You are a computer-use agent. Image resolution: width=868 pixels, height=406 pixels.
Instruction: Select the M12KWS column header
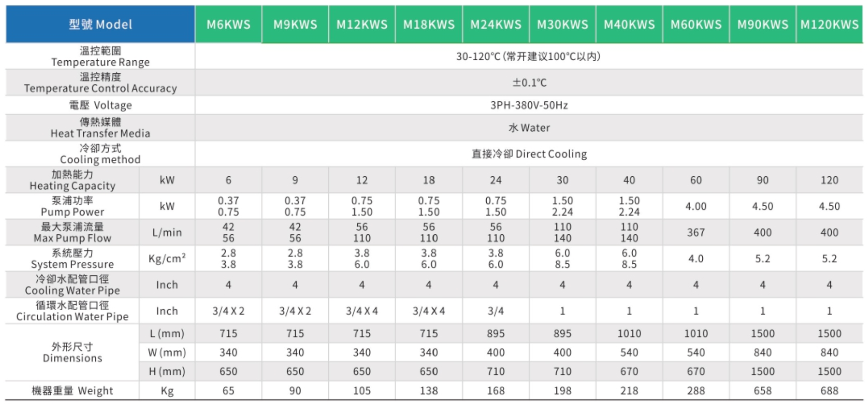(362, 24)
